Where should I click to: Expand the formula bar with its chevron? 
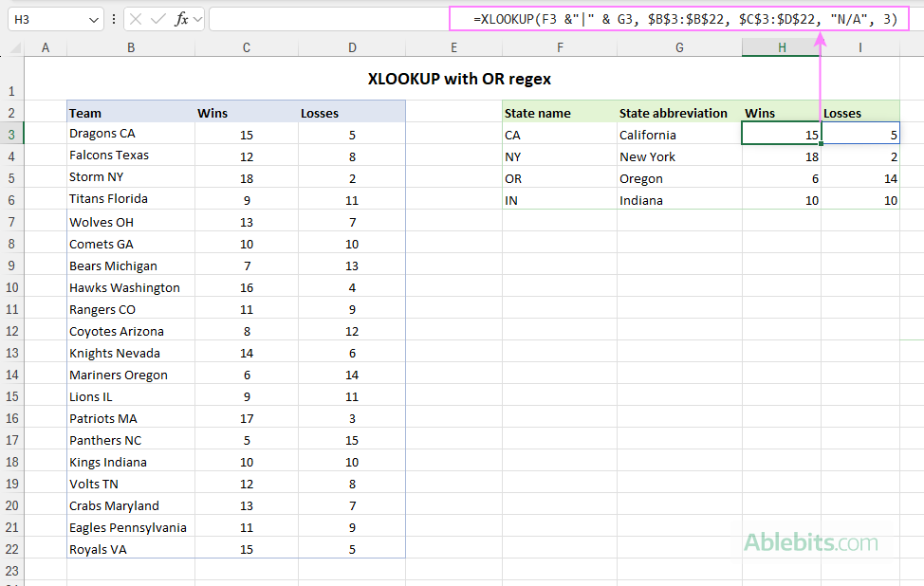[915, 18]
